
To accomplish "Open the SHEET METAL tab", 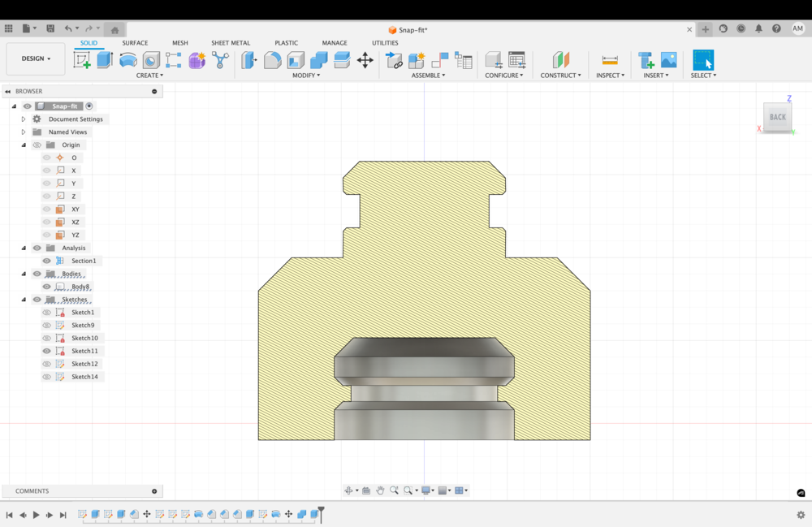I will [x=231, y=43].
